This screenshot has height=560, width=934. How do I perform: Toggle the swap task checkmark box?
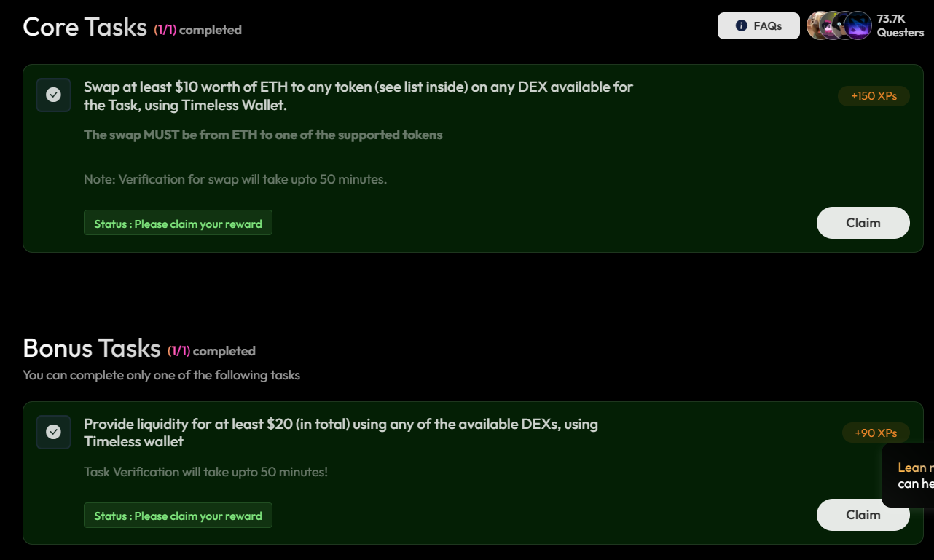pyautogui.click(x=53, y=95)
